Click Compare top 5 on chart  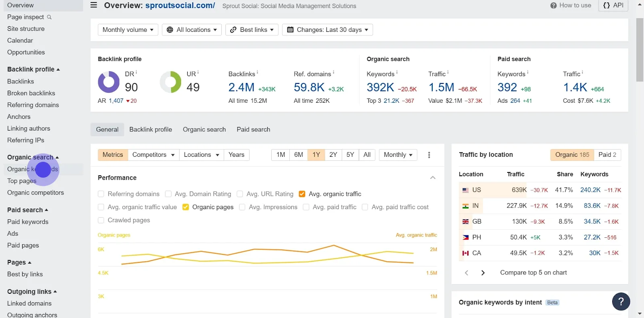point(533,273)
